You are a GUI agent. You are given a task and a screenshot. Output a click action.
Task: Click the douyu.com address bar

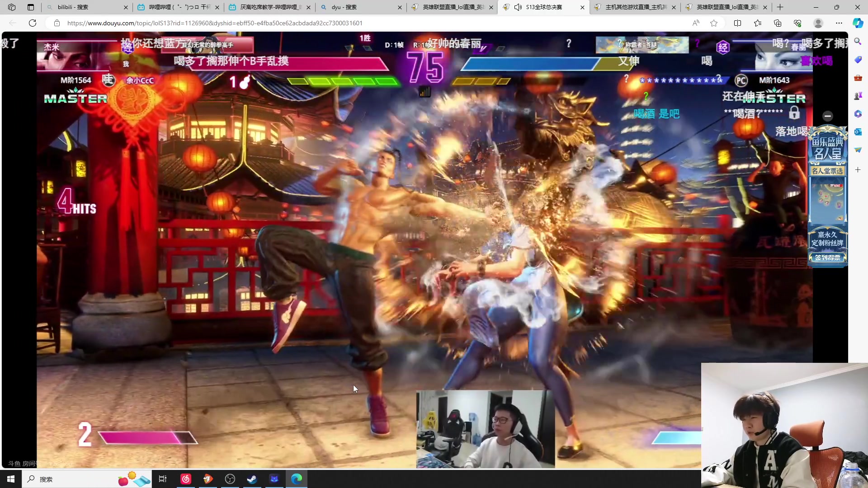tap(215, 23)
